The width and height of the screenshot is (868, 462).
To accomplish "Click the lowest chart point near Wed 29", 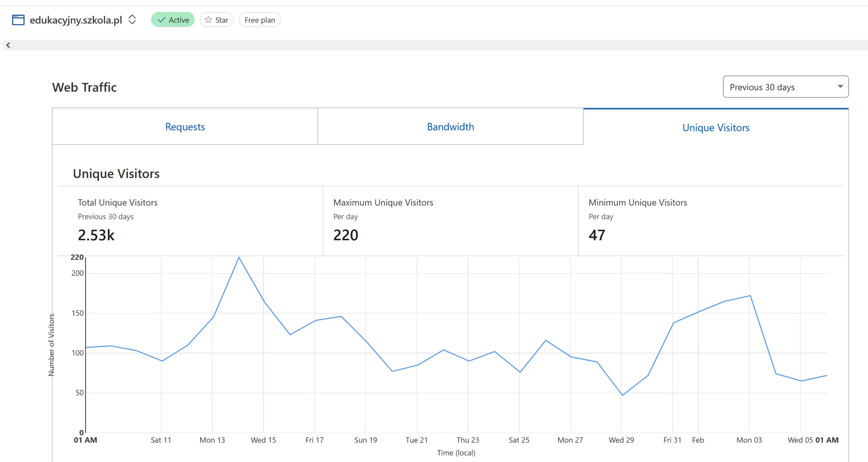I will tap(622, 395).
